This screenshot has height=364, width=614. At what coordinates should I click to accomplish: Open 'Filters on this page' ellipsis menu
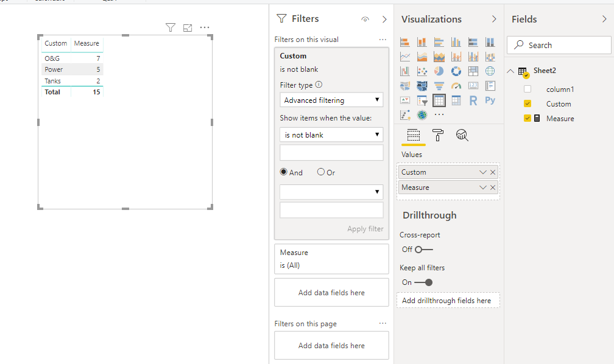tap(383, 323)
